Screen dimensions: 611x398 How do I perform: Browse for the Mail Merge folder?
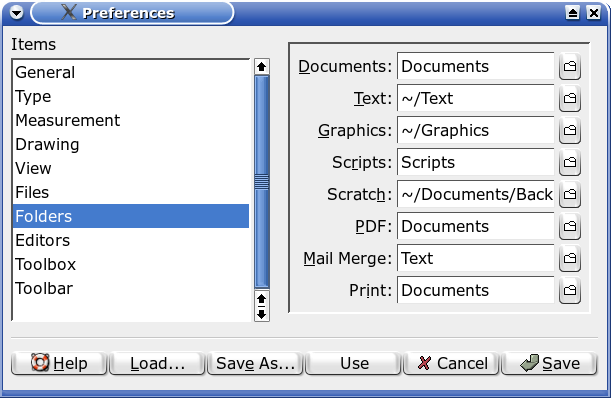[570, 258]
